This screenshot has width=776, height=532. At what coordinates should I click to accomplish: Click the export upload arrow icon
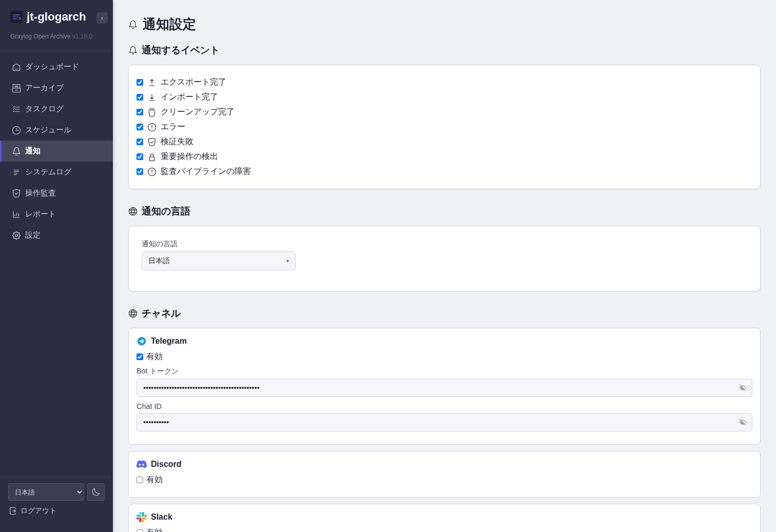point(152,83)
